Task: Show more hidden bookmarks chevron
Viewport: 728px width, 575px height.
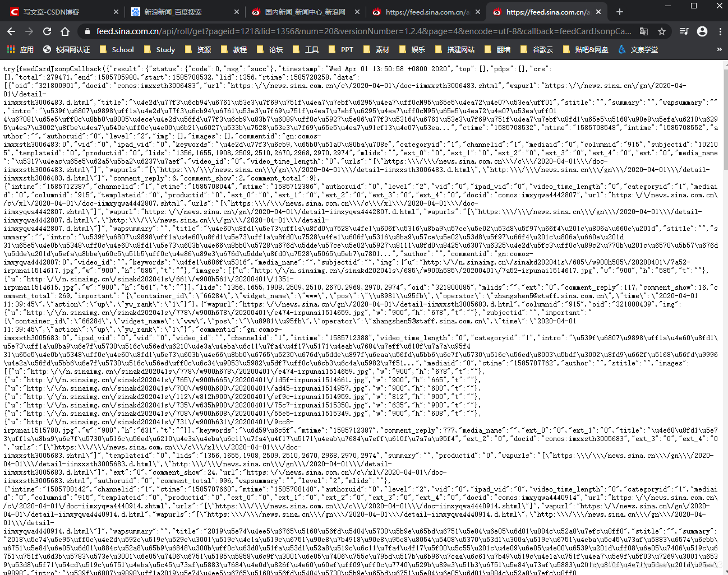Action: point(719,49)
